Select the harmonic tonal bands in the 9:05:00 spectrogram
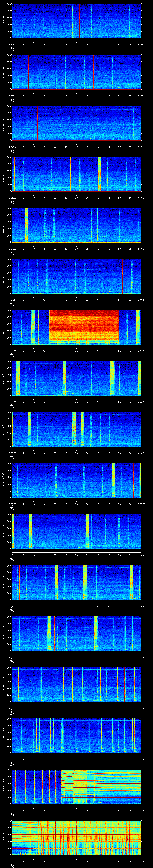This screenshot has width=153, height=868. (x=101, y=786)
